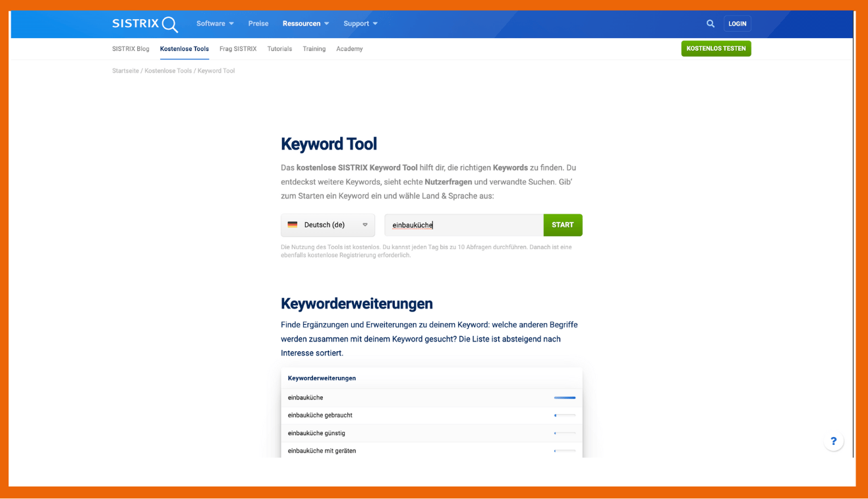Select the einbauküche gebraucht keyword row
868x499 pixels.
pyautogui.click(x=320, y=415)
